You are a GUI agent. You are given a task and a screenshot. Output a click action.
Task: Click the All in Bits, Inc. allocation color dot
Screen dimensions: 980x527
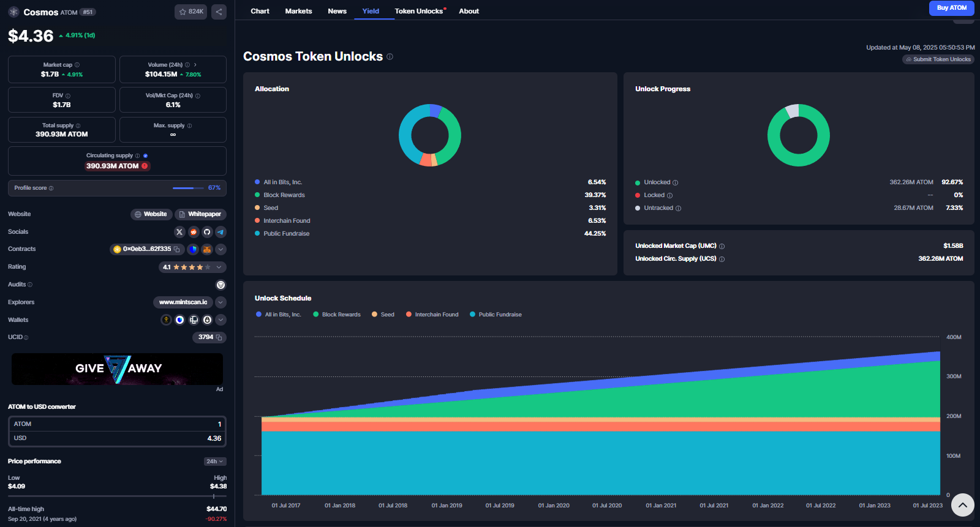[257, 182]
